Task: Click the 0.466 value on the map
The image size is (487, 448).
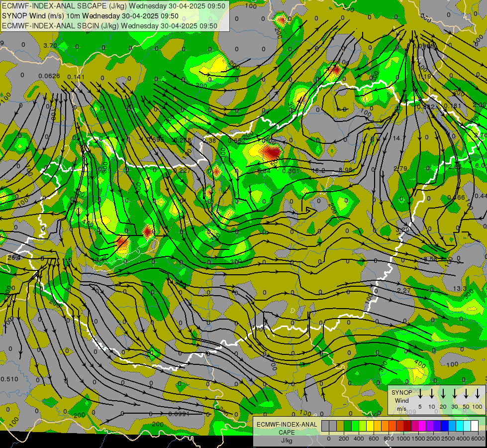Action: click(x=456, y=198)
